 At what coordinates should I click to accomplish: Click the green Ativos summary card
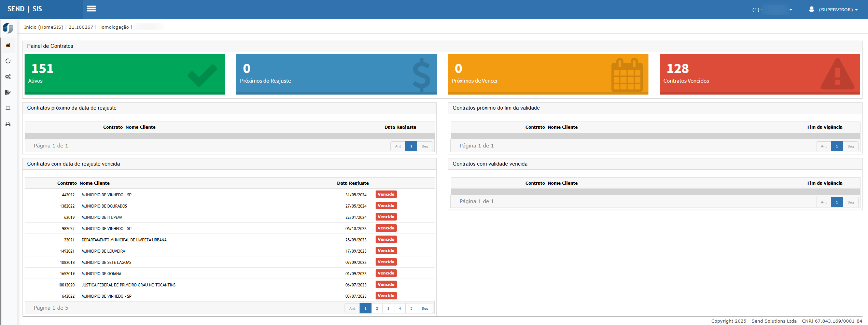pyautogui.click(x=125, y=74)
